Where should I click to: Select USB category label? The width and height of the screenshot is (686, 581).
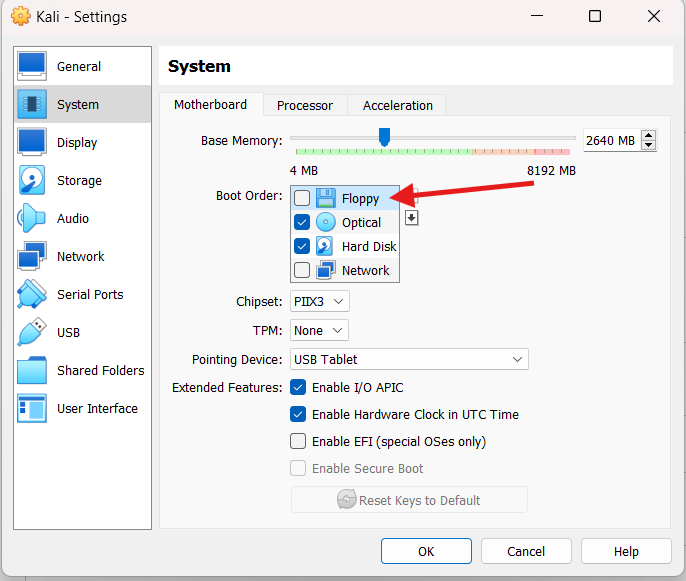68,332
